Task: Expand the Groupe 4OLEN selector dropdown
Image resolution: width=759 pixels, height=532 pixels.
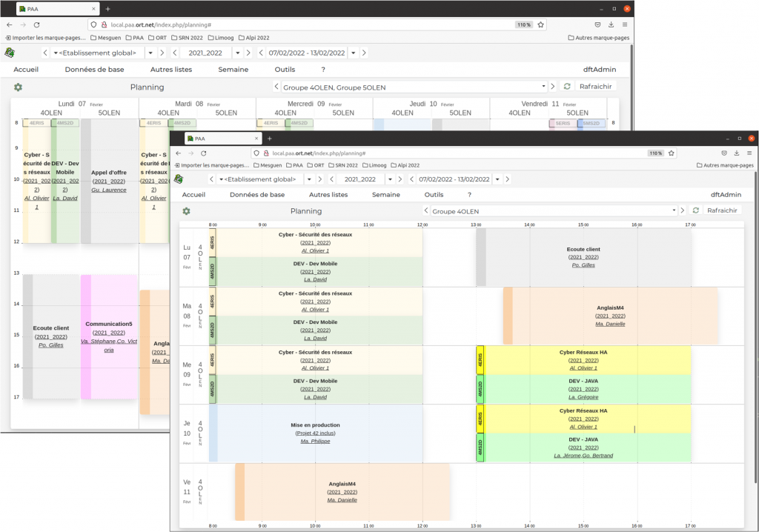Action: [x=675, y=210]
